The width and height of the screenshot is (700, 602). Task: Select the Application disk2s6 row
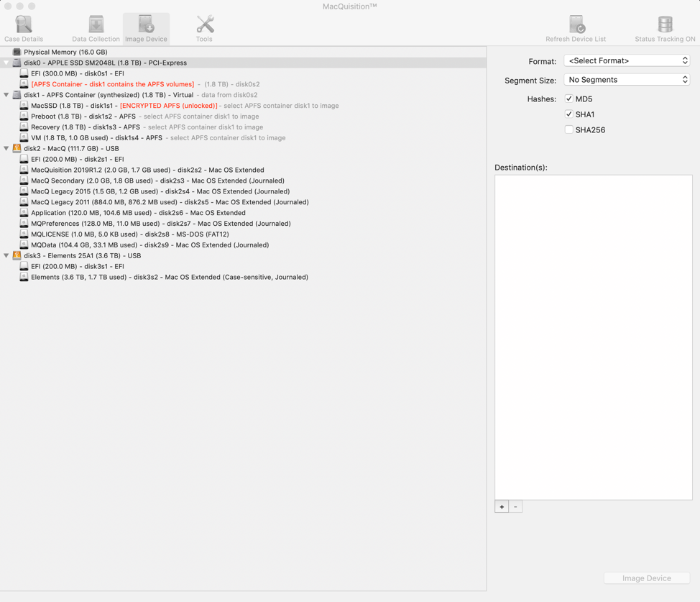[244, 213]
